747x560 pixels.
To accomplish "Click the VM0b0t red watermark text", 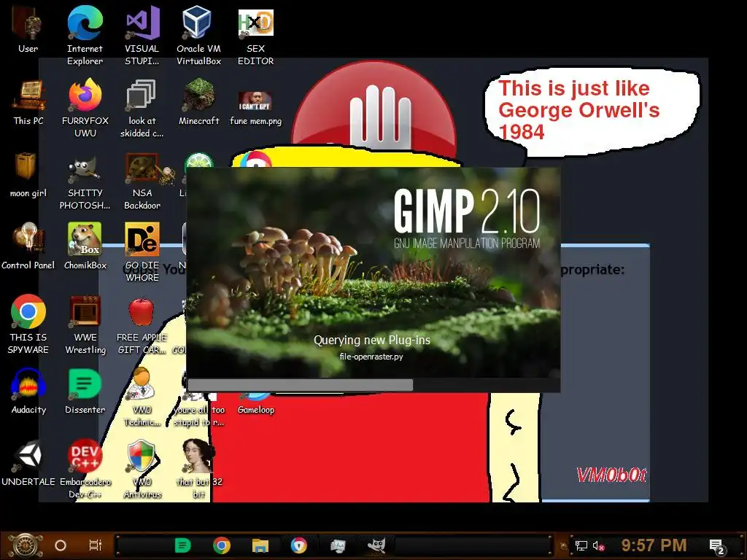I will pos(611,475).
